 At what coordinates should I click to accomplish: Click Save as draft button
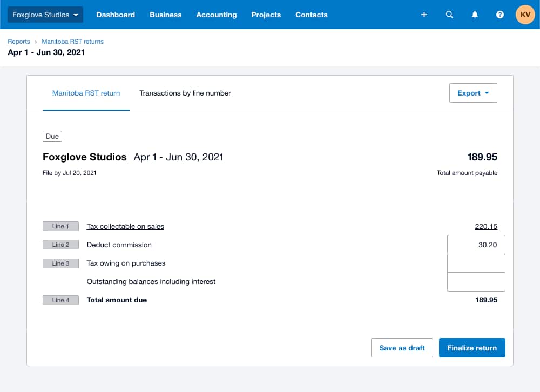402,348
